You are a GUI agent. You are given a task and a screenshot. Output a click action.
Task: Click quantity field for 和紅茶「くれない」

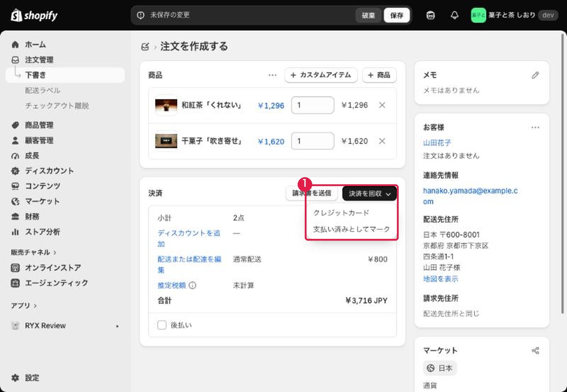(x=313, y=105)
